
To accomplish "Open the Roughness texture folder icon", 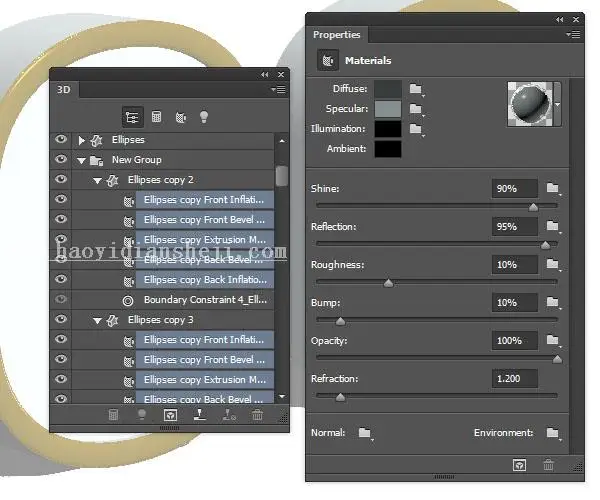I will pos(553,264).
